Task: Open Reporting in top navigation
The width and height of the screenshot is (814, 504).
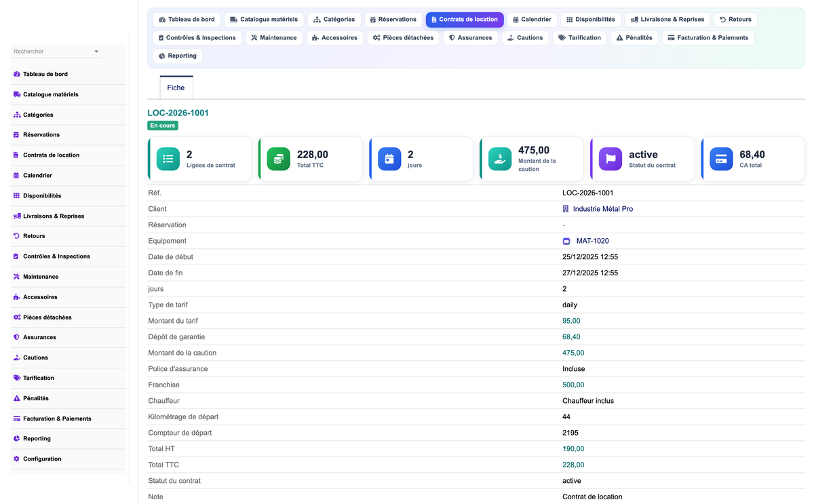Action: click(178, 56)
